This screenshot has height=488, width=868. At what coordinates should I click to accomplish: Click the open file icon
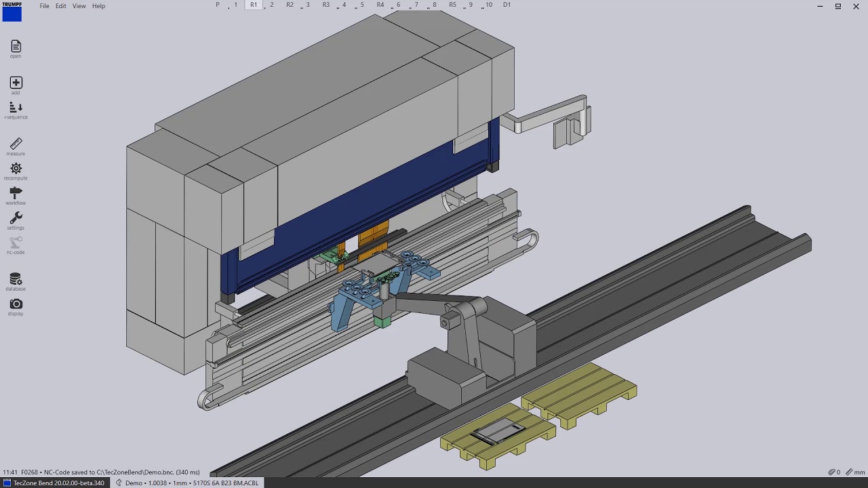pos(16,47)
